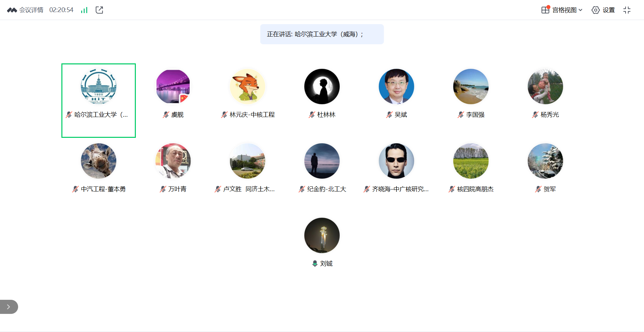Click the exit fullscreen icon
Image resolution: width=644 pixels, height=332 pixels.
(627, 10)
